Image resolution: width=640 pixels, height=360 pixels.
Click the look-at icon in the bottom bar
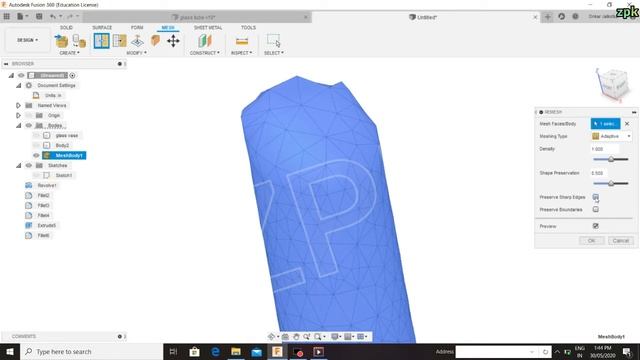[285, 336]
